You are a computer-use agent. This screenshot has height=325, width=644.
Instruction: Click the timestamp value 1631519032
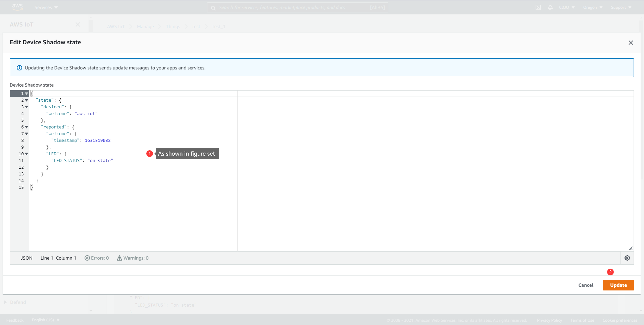tap(98, 141)
